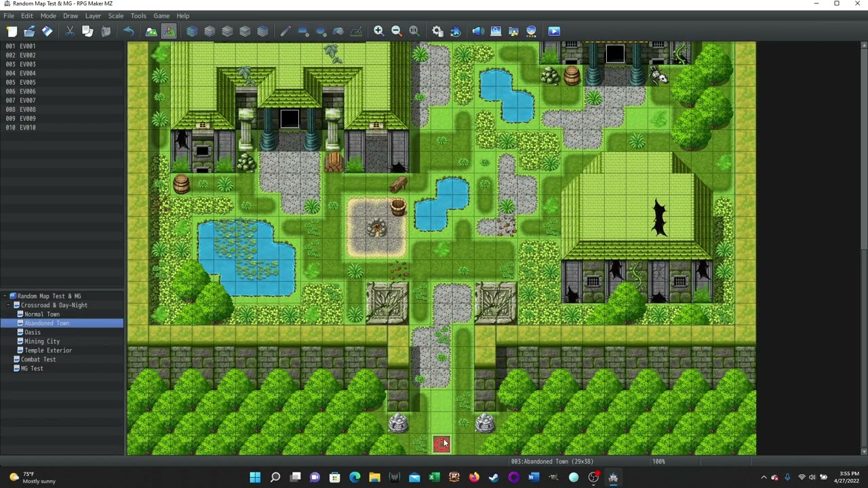
Task: Zoom in on the map
Action: pos(379,31)
